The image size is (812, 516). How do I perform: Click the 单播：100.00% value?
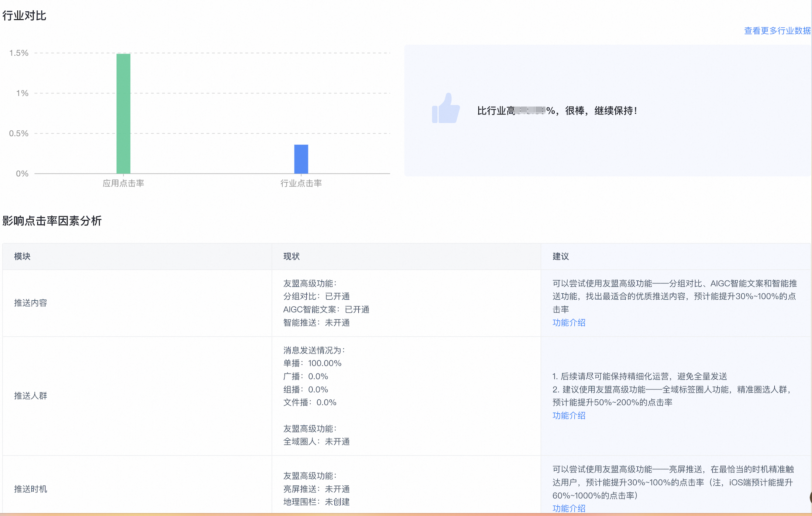pos(312,363)
